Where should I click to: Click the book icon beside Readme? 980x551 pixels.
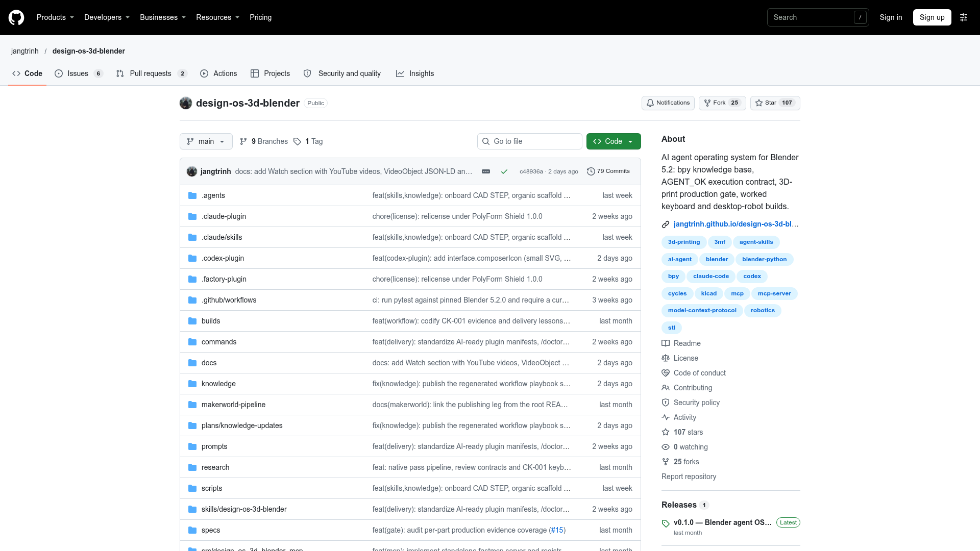[666, 343]
